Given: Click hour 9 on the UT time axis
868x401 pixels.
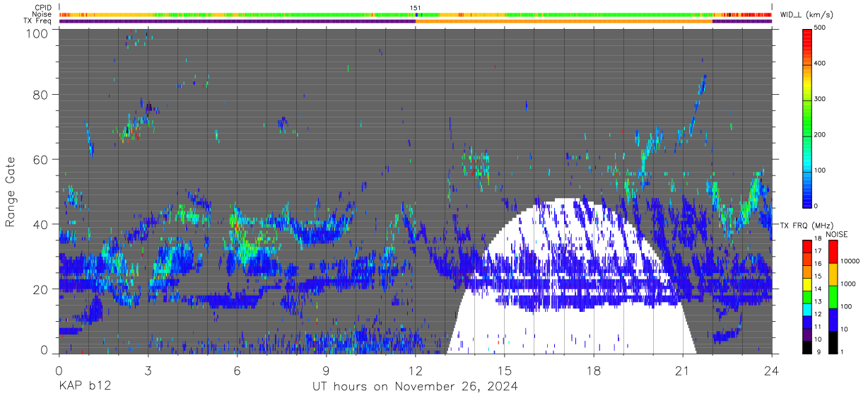Looking at the screenshot, I should (x=326, y=370).
